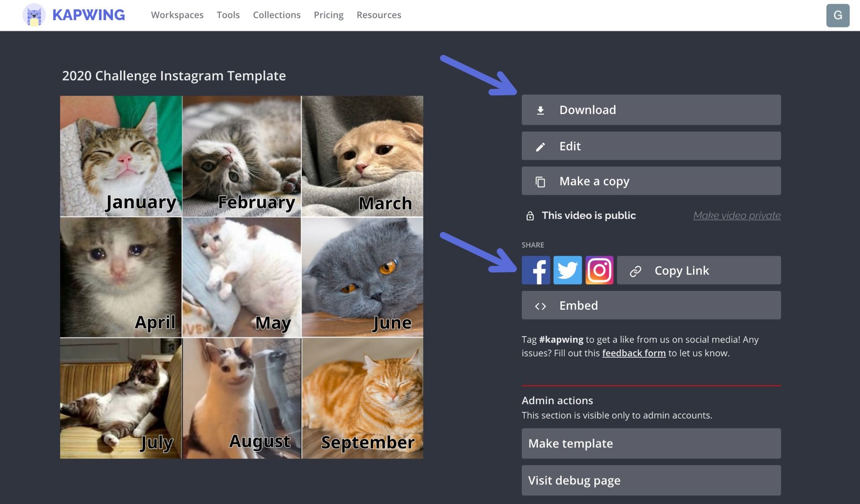Image resolution: width=860 pixels, height=504 pixels.
Task: Click the chain-link Copy Link icon
Action: pos(635,271)
